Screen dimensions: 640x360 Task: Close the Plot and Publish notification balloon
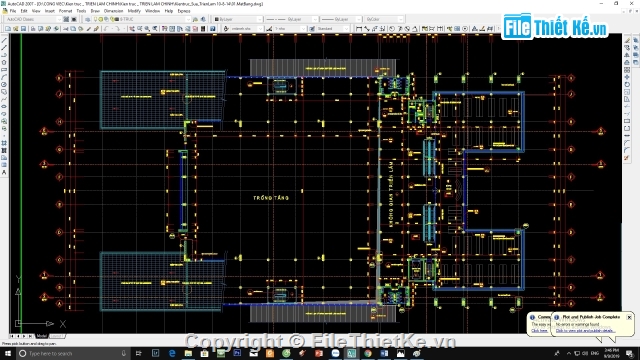click(629, 317)
